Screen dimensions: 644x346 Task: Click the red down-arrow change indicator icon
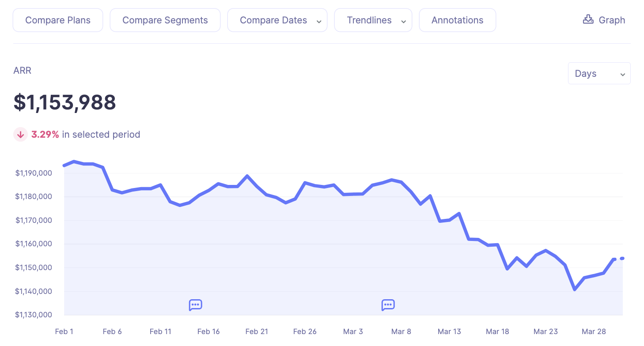click(20, 135)
